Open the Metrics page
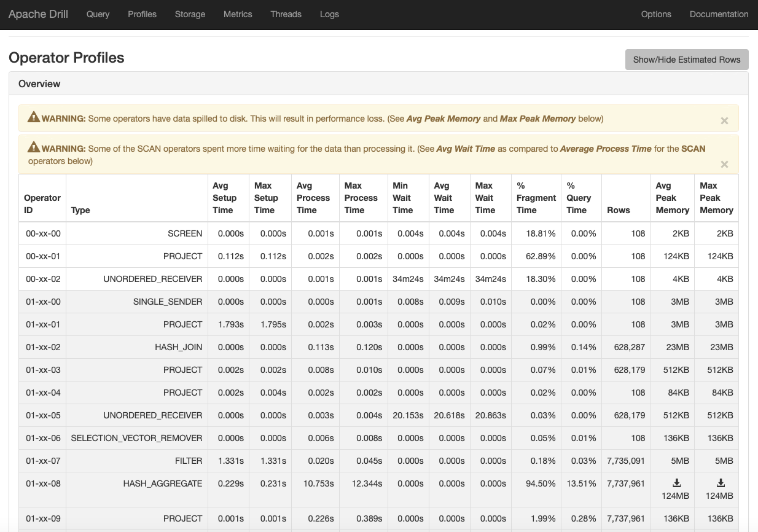758x532 pixels. point(238,14)
